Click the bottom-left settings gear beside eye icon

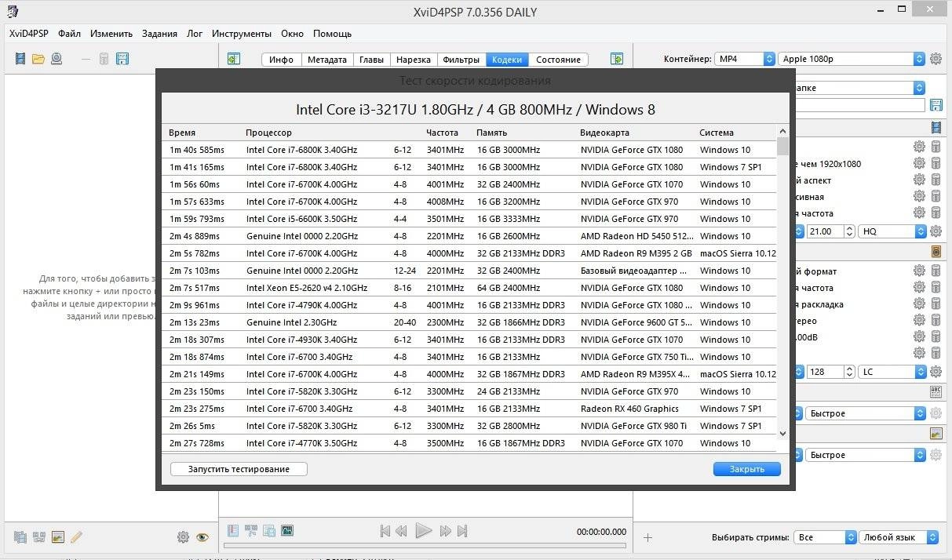click(183, 537)
